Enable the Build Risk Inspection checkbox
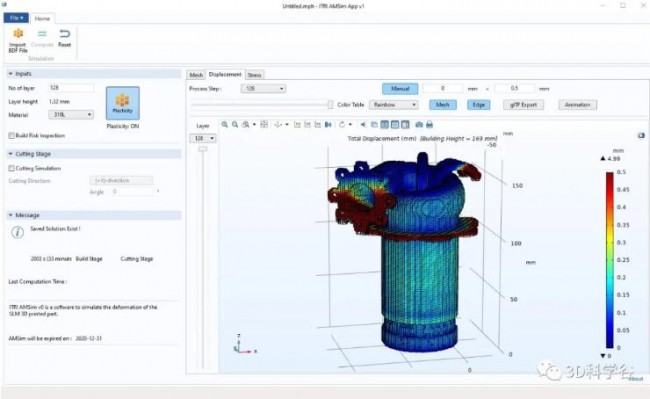 coord(12,135)
